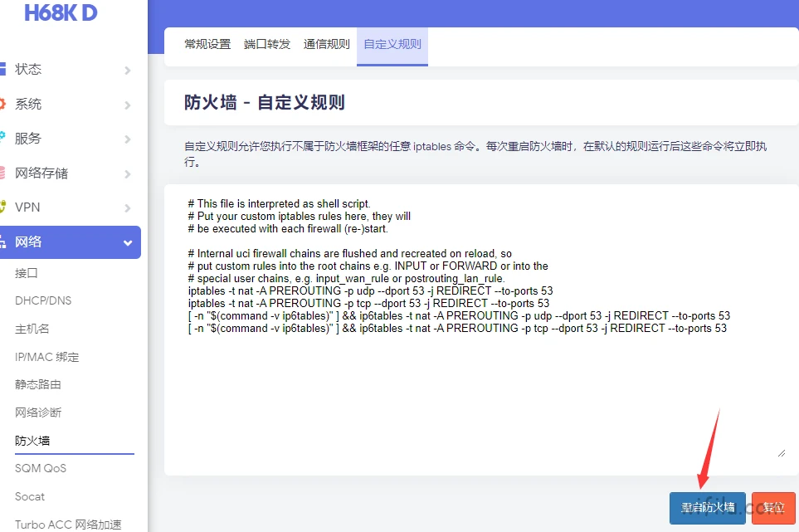This screenshot has width=799, height=532.
Task: Click the 网络存储 storage sidebar icon
Action: pos(2,173)
